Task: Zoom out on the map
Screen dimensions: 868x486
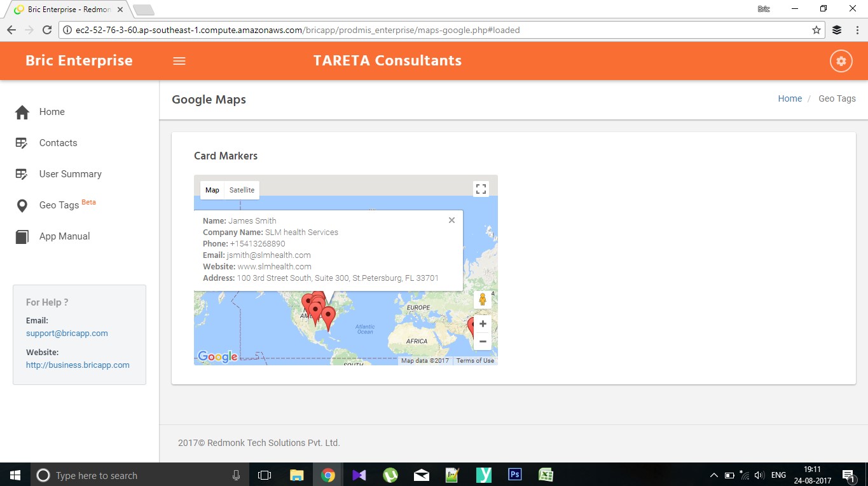Action: 483,342
